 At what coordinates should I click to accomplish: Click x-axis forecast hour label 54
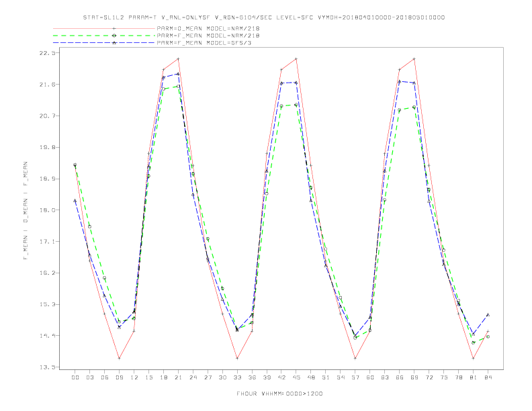[341, 377]
